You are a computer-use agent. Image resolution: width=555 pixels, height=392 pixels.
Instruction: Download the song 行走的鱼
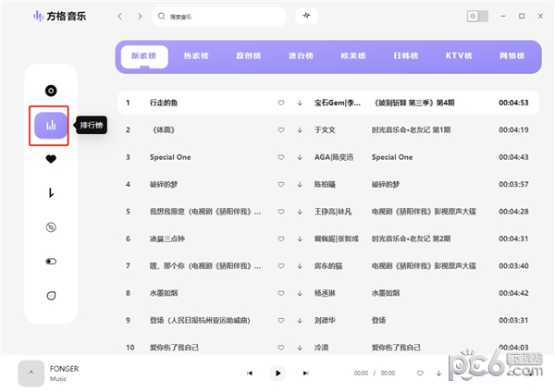(x=300, y=103)
